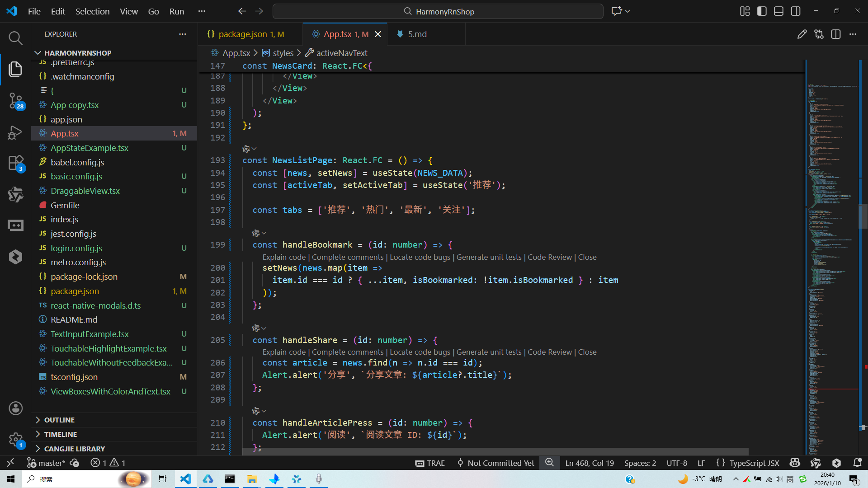Open the Selection menu
The height and width of the screenshot is (488, 868).
(x=92, y=11)
